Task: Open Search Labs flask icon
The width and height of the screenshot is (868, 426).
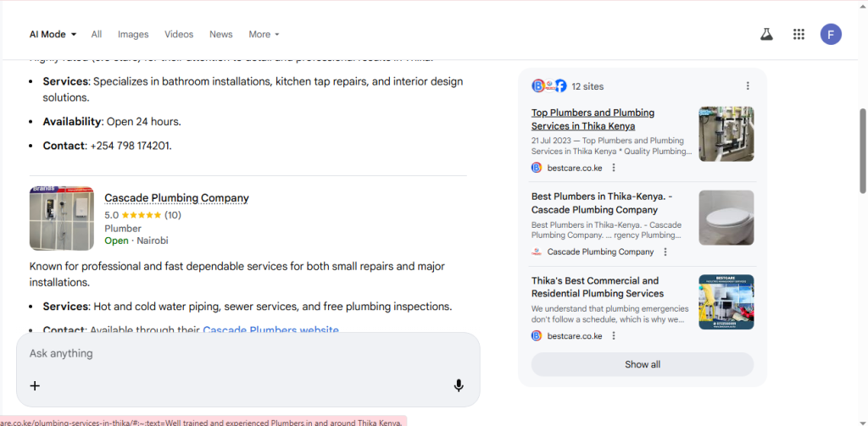Action: tap(766, 35)
